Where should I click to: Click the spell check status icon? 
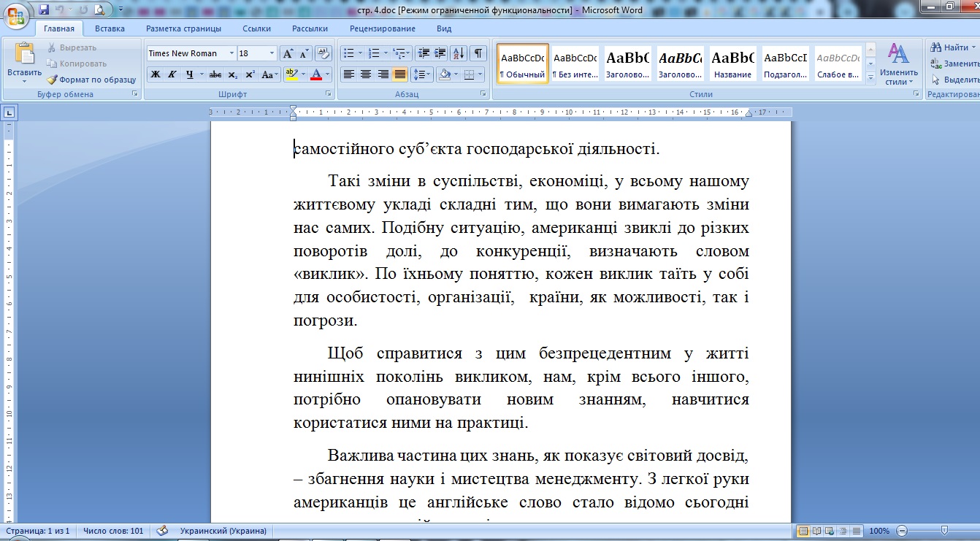162,531
